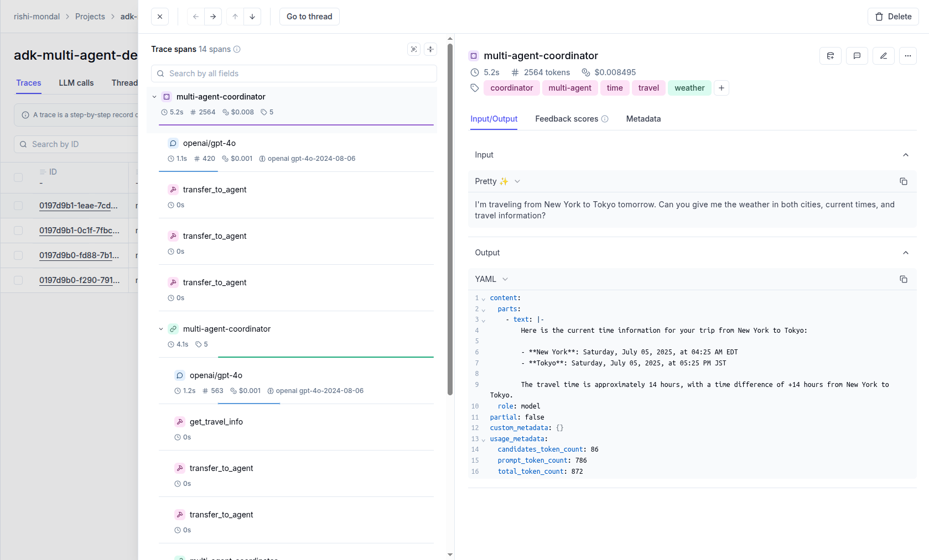929x560 pixels.
Task: Tick the checkbox for trace 0197d9b1-1eae-7cd
Action: (x=18, y=206)
